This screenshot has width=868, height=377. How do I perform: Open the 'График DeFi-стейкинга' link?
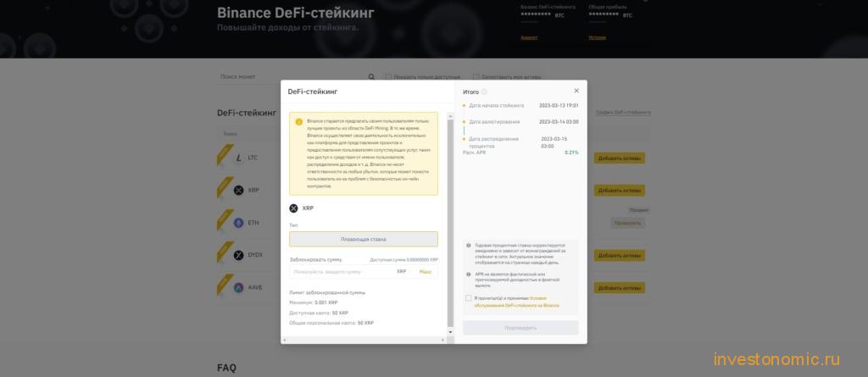[623, 113]
